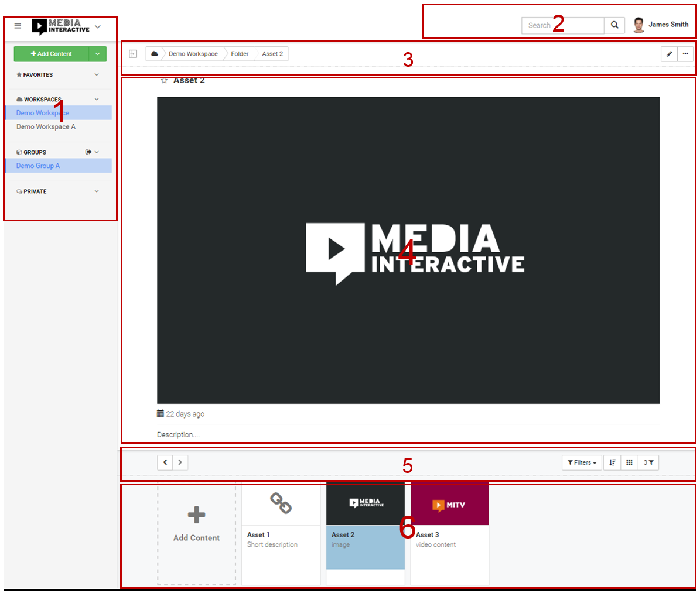Viewport: 700px width, 593px height.
Task: Click the MITV thumbnail logo
Action: [x=449, y=505]
